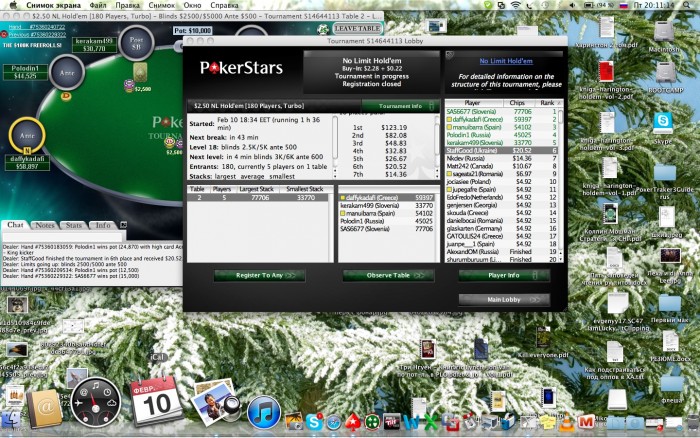
Task: Open Hand #75380240722 link in table window
Action: [37, 27]
